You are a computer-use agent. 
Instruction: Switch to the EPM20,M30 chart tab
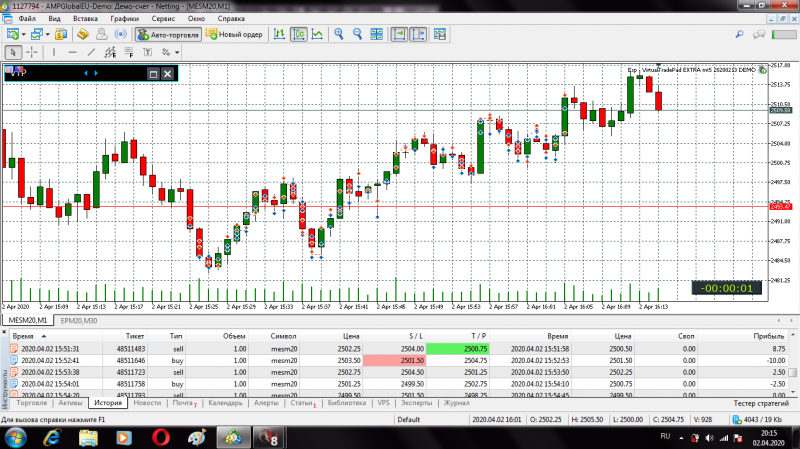click(x=79, y=320)
